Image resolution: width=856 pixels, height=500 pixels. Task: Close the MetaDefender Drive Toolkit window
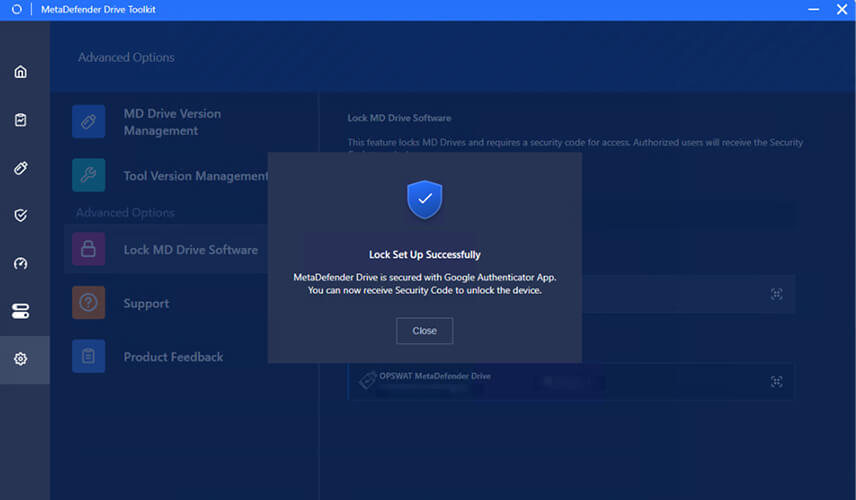[x=841, y=9]
